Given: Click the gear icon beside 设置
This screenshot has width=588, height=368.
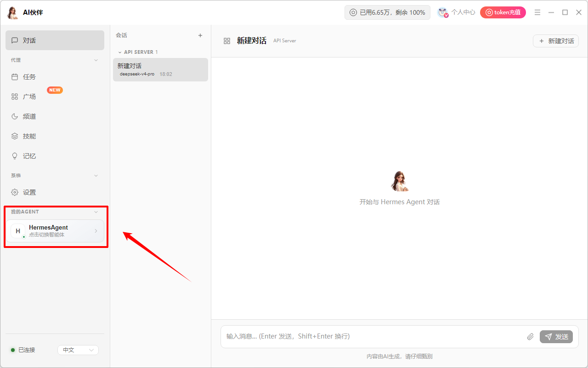Looking at the screenshot, I should [15, 192].
